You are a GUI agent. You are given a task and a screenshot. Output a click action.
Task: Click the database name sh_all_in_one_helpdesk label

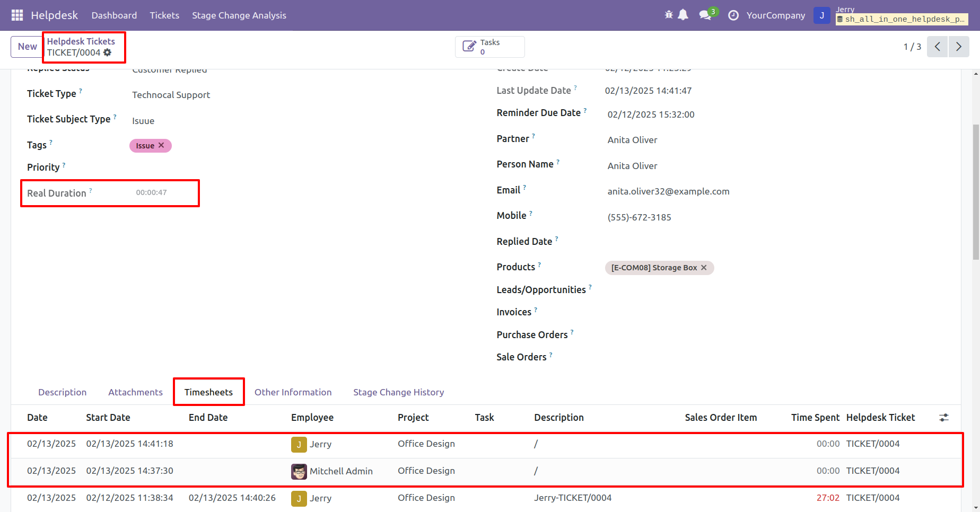pos(902,20)
